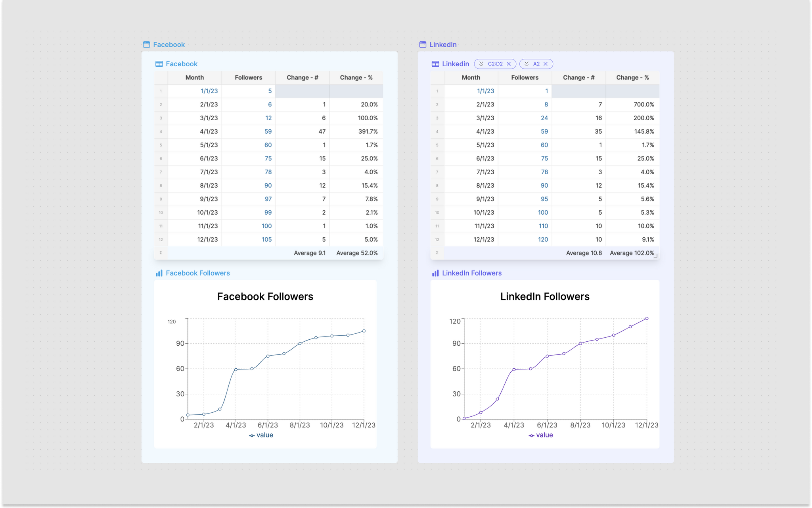Click Linkedin followers cell showing 24

[525, 118]
